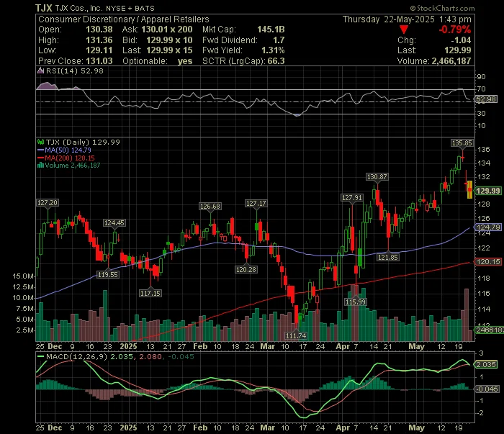
Task: Click the TJX (Daily) candlestick legend icon
Action: pos(40,142)
